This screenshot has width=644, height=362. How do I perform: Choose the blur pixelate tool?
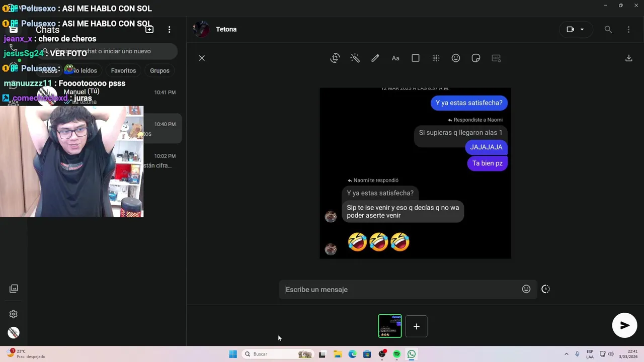(x=436, y=58)
